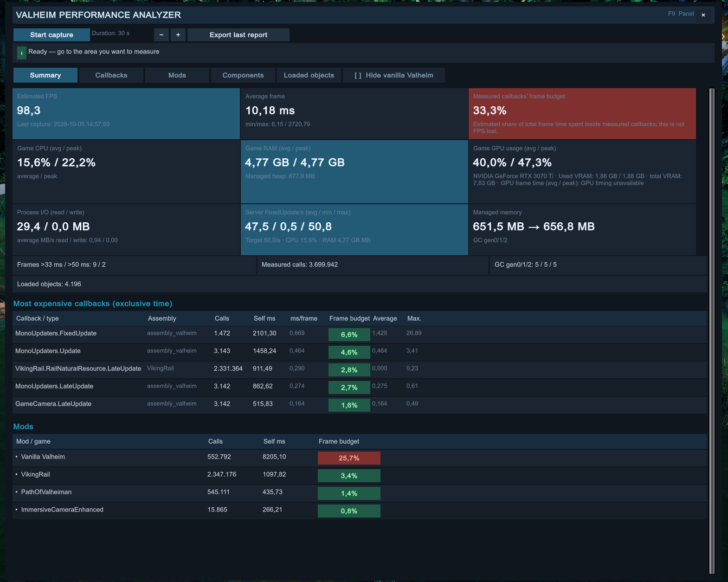Start a new capture
This screenshot has width=728, height=582.
tap(52, 35)
